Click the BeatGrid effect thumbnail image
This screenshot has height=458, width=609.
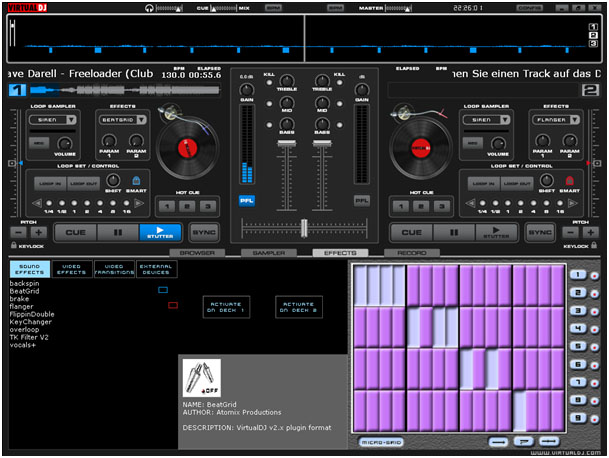point(202,378)
